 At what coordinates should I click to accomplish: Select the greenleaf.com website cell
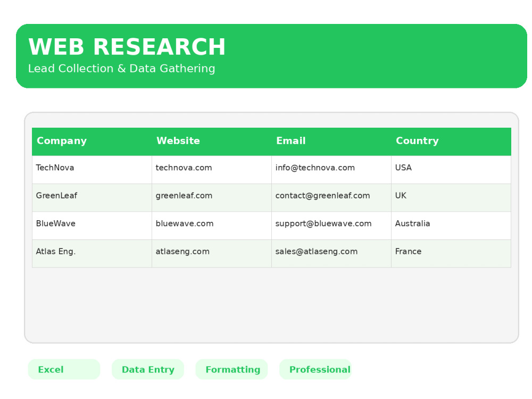(x=212, y=198)
